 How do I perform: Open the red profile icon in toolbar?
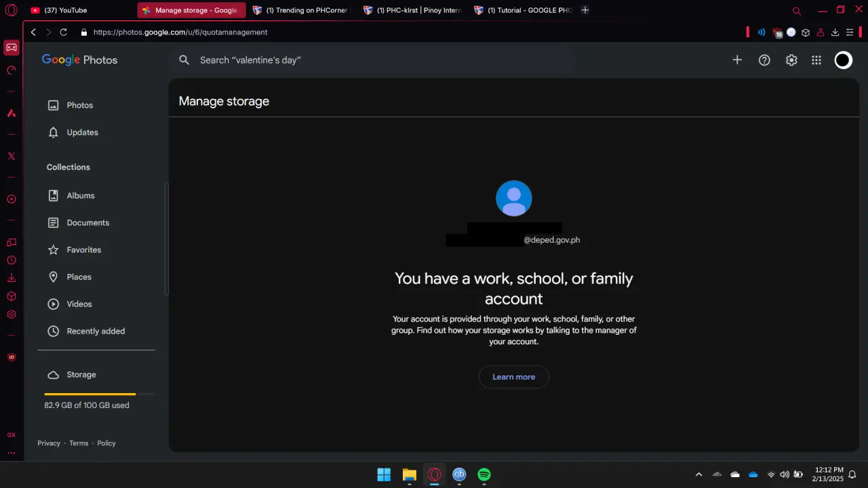coord(821,32)
